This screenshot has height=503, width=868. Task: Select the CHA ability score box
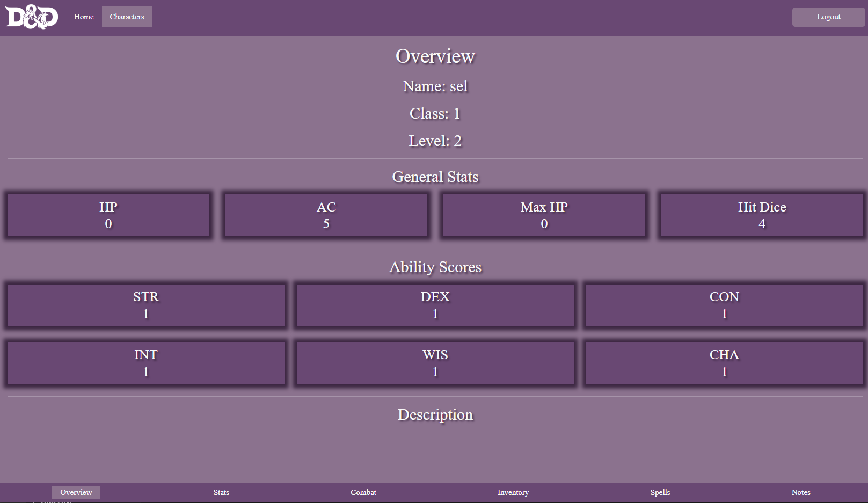[724, 363]
